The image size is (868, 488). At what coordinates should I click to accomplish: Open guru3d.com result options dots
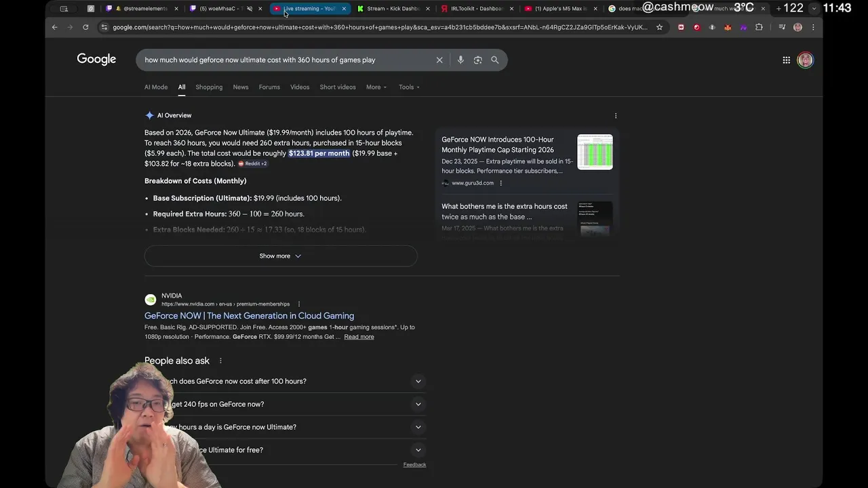click(501, 183)
